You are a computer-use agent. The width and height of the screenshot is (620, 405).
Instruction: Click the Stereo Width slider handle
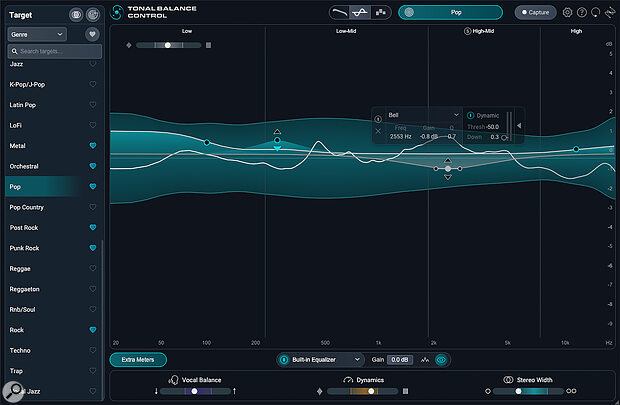click(518, 391)
